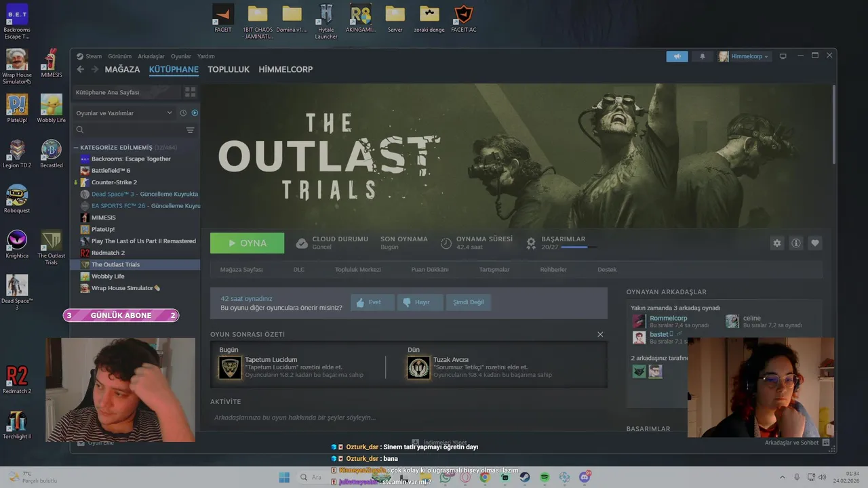Open the Steam announcements megaphone button
868x488 pixels.
[x=677, y=56]
